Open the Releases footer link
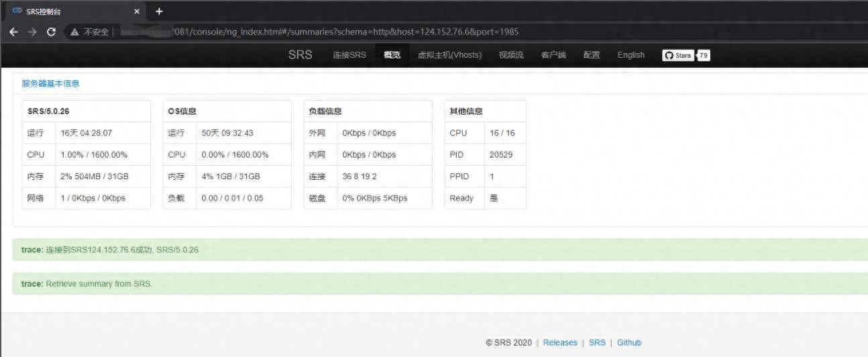This screenshot has height=357, width=868. pyautogui.click(x=560, y=342)
